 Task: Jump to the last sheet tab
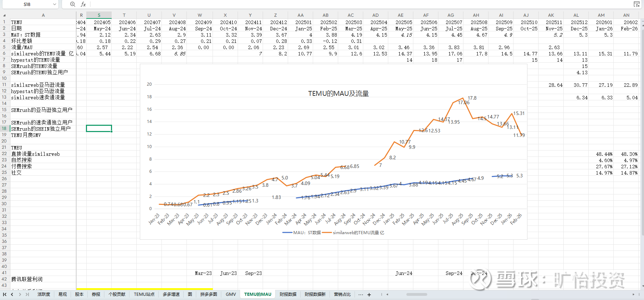(x=27, y=294)
